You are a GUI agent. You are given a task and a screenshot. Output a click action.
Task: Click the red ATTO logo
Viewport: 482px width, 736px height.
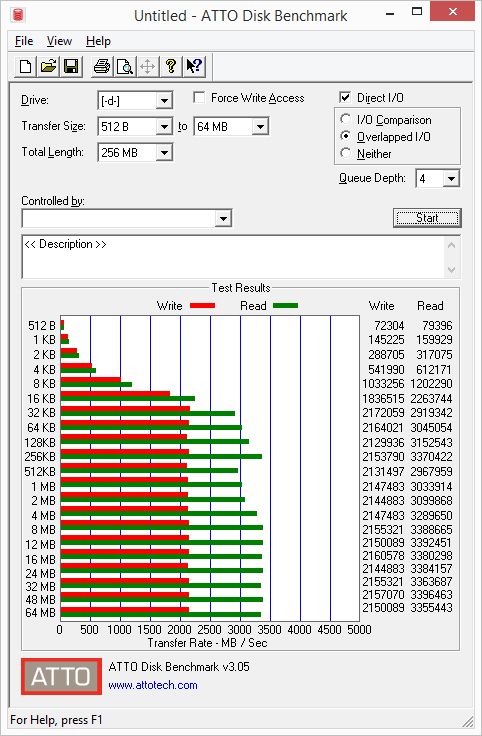[x=61, y=676]
